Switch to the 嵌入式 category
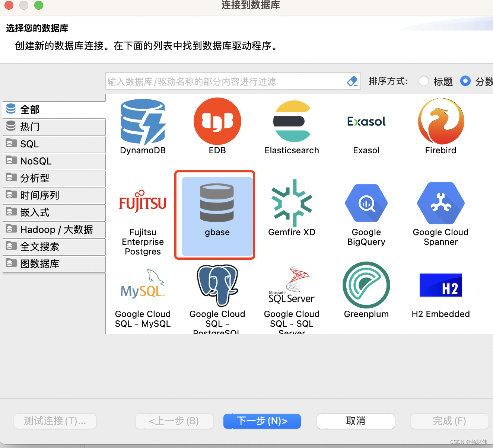This screenshot has width=493, height=448. click(54, 212)
